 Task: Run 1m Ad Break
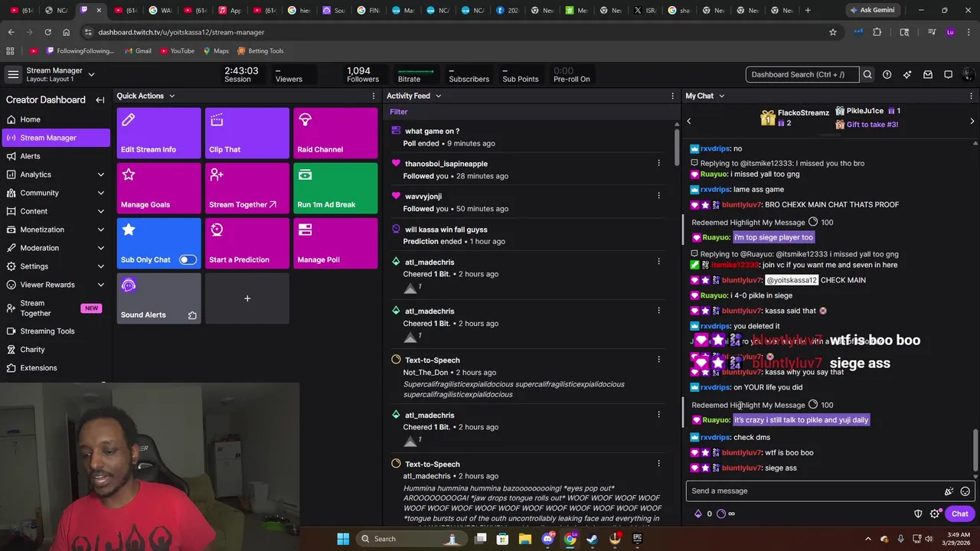(335, 188)
